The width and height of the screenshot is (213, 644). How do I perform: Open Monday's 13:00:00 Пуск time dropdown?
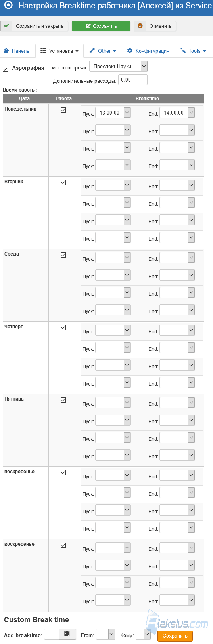[127, 113]
